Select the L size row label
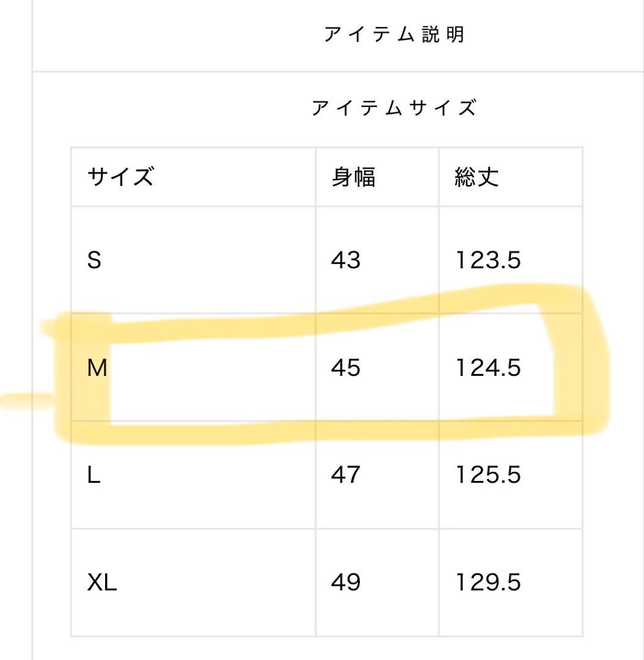Screen dimensions: 644x660 tap(93, 475)
